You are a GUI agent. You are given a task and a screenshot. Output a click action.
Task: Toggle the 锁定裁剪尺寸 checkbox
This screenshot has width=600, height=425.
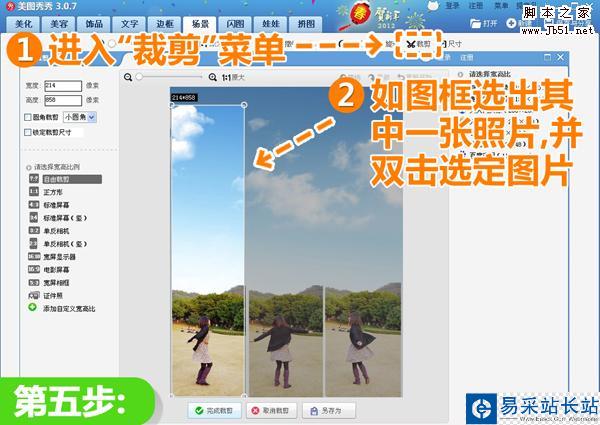[x=28, y=132]
